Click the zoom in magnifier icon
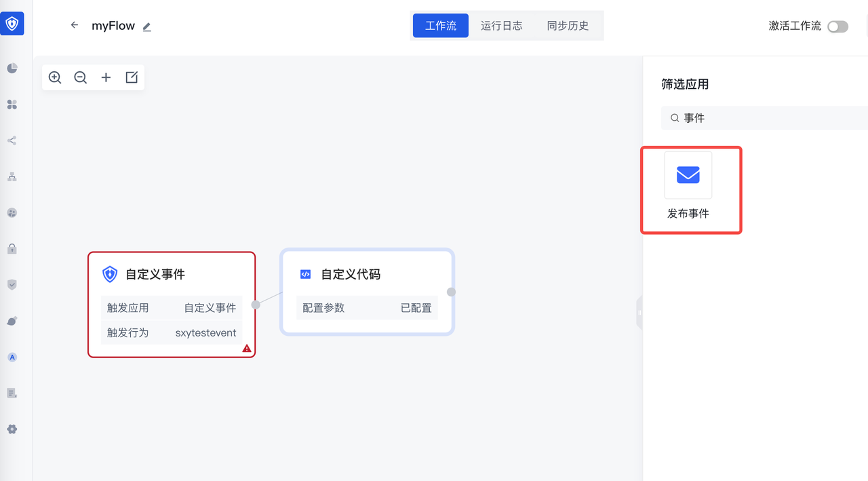Viewport: 868px width, 481px height. pos(55,77)
